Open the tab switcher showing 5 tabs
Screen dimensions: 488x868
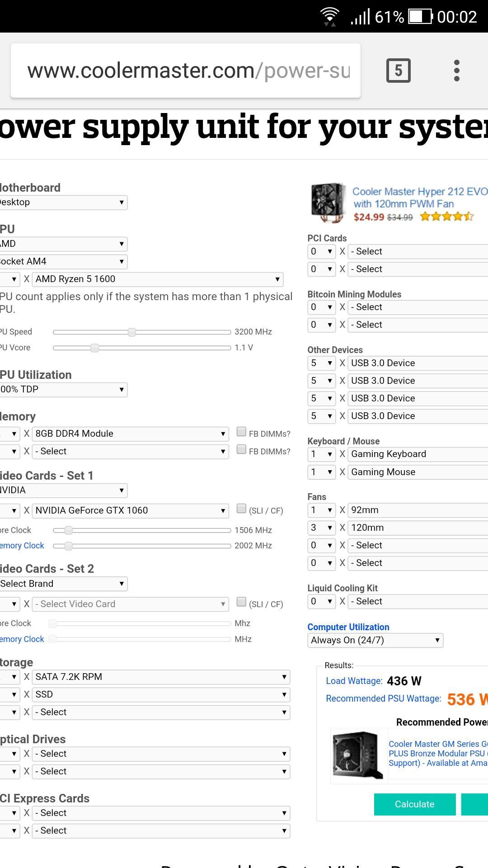[x=399, y=71]
